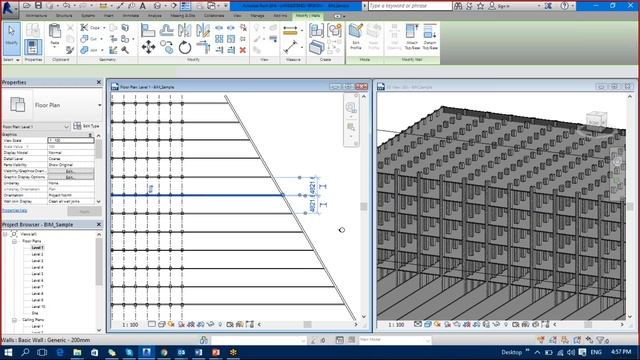This screenshot has height=360, width=640.
Task: Open the PowerPoint icon on the taskbar
Action: tap(216, 352)
